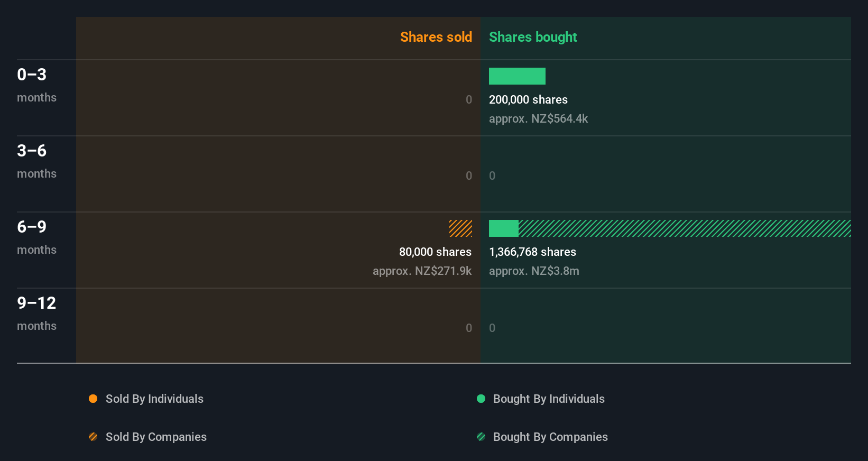Click the 200,000 shares text
The height and width of the screenshot is (461, 868).
[x=528, y=99]
